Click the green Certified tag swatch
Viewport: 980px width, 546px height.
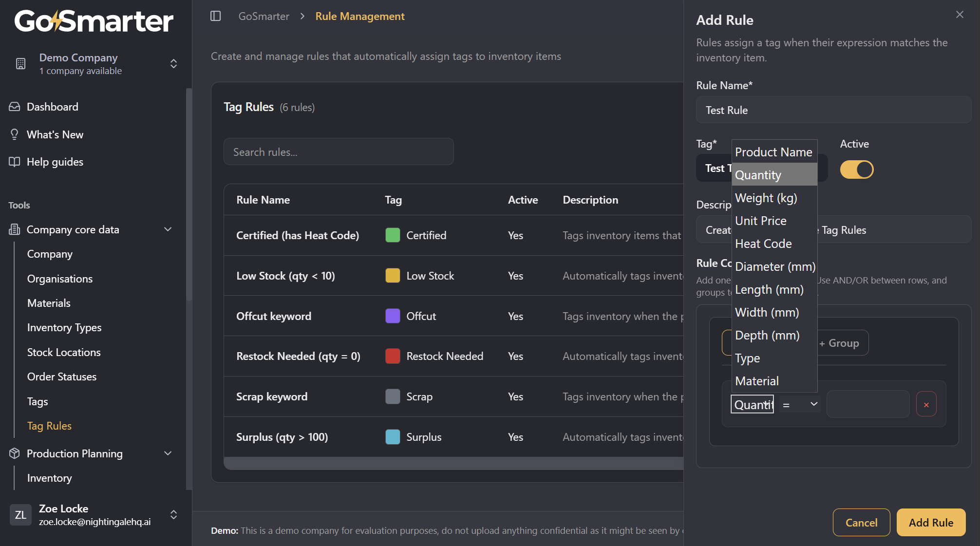click(393, 235)
